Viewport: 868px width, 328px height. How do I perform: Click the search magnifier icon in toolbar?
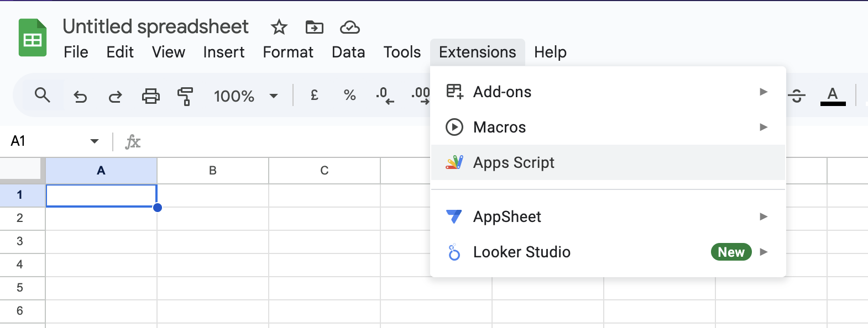[42, 96]
